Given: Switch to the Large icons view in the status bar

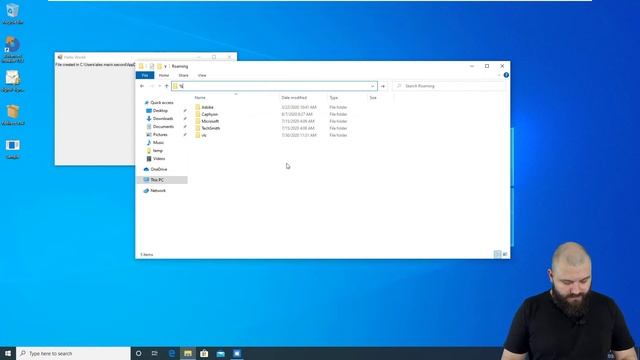Looking at the screenshot, I should coord(505,254).
